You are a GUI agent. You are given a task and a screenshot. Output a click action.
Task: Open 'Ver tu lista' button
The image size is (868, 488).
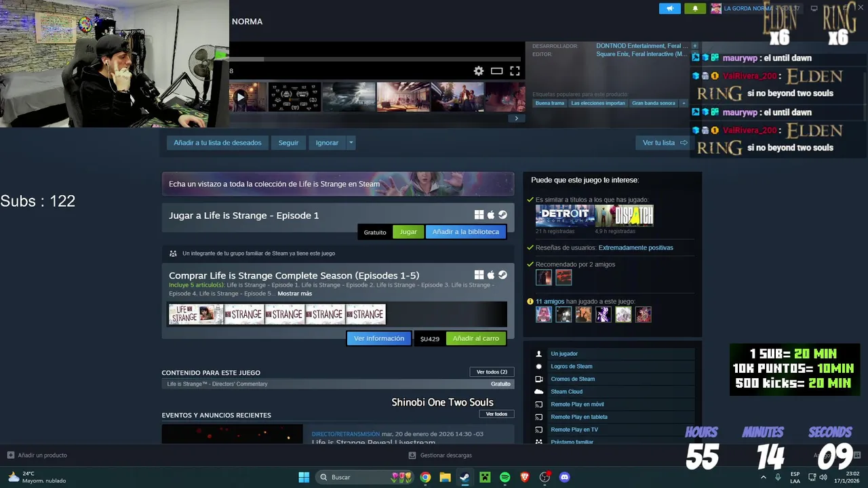(665, 143)
